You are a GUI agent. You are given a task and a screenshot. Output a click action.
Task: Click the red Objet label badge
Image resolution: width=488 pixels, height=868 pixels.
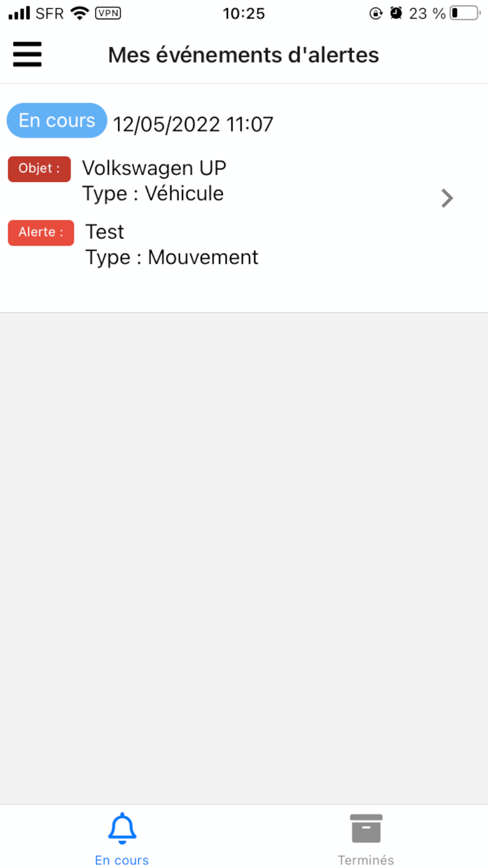click(39, 169)
